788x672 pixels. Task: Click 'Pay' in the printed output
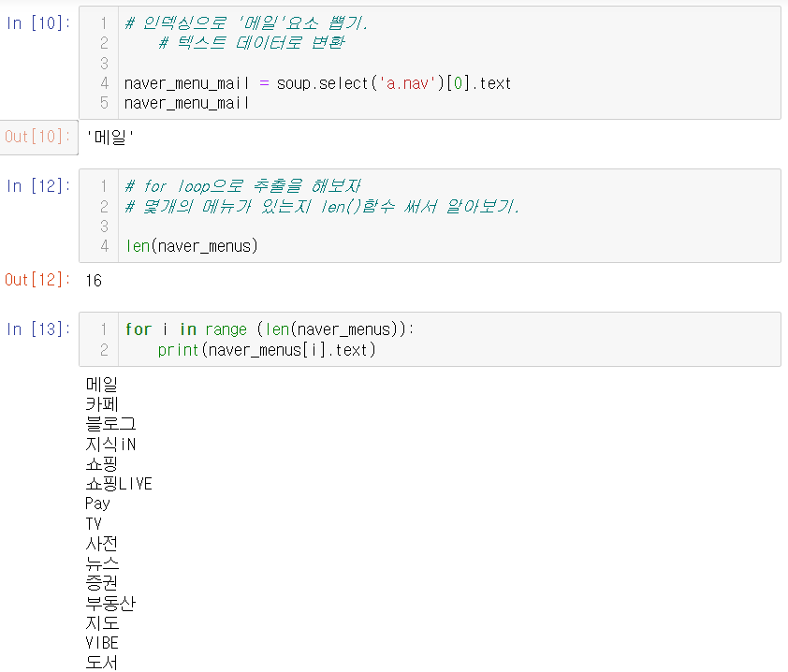click(97, 504)
